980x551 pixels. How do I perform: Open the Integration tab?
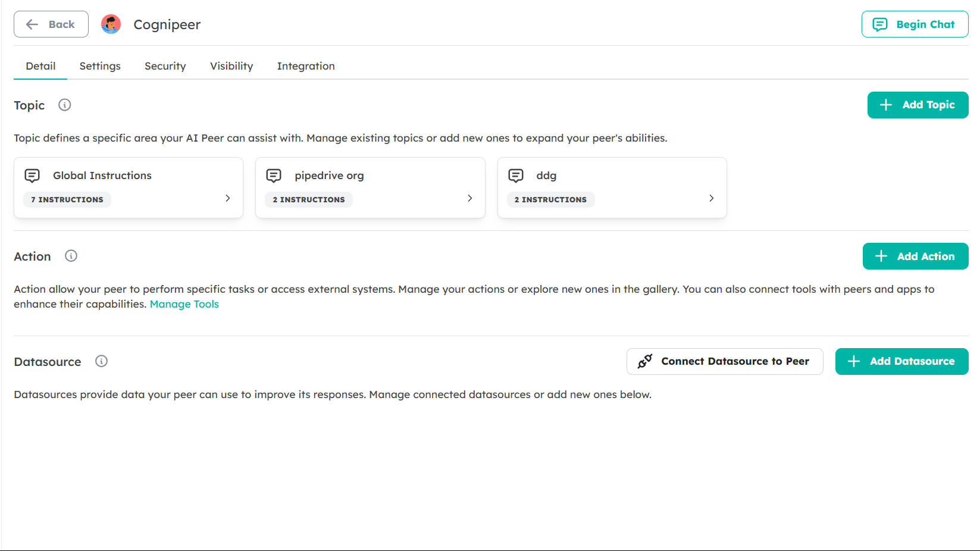[x=305, y=65]
